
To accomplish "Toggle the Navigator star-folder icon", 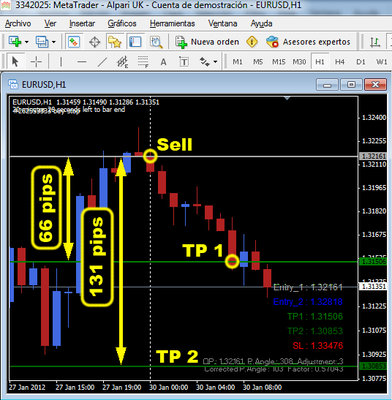I will coord(115,42).
